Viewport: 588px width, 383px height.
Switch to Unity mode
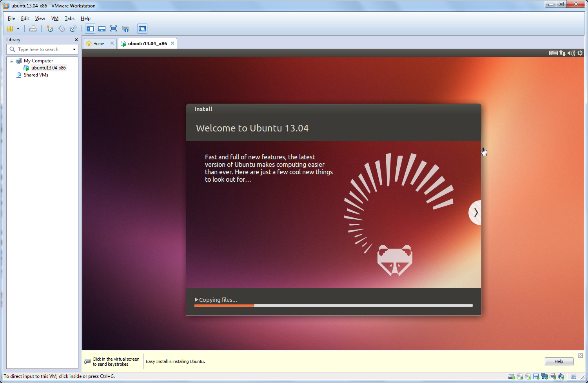[125, 29]
